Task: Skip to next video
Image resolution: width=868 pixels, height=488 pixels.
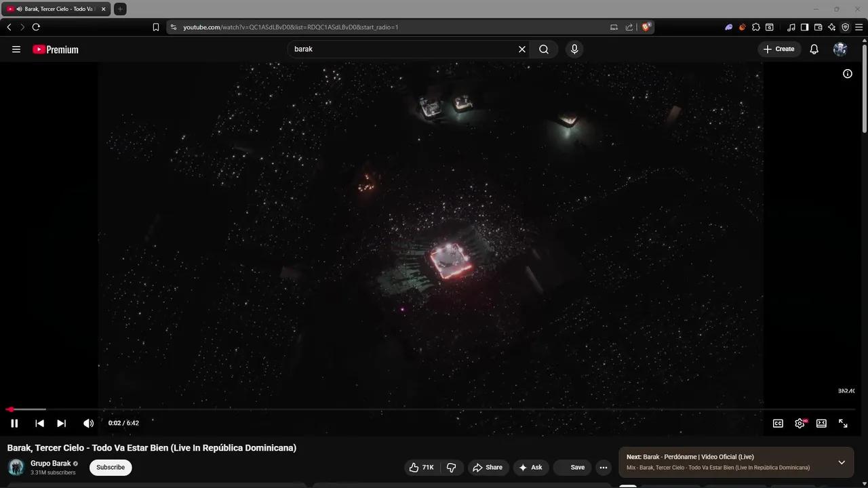Action: coord(61,424)
